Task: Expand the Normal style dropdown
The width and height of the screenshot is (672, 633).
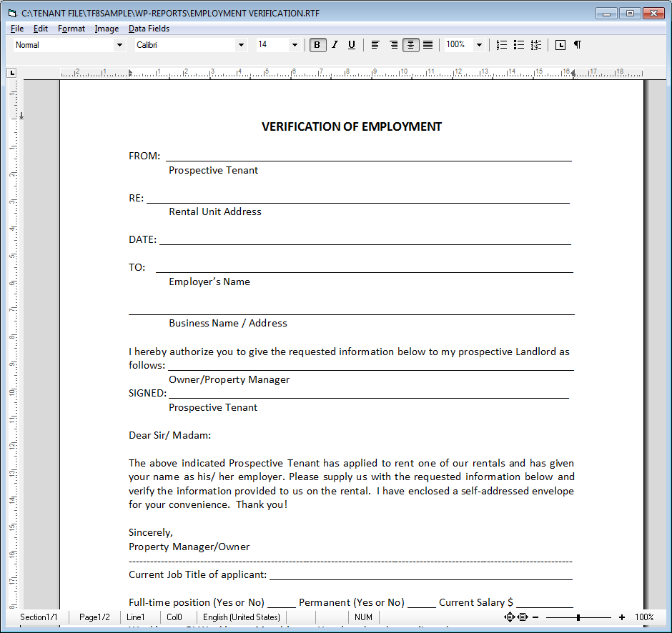Action: 119,45
